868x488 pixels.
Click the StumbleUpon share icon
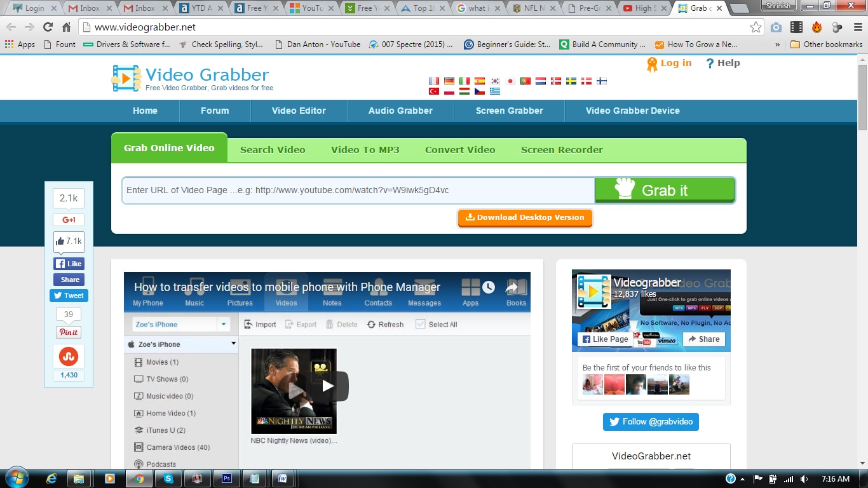(x=69, y=356)
